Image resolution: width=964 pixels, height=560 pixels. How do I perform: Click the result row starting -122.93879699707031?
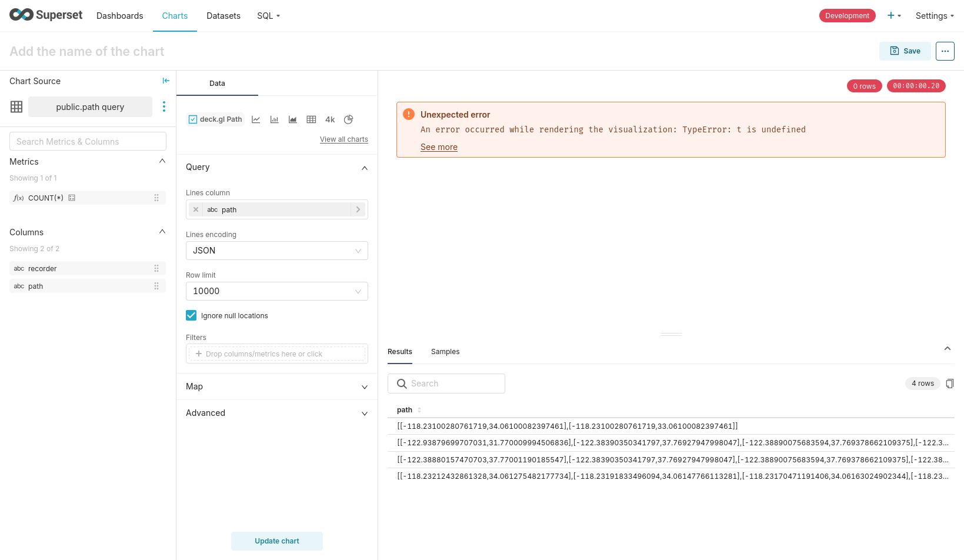coord(671,443)
